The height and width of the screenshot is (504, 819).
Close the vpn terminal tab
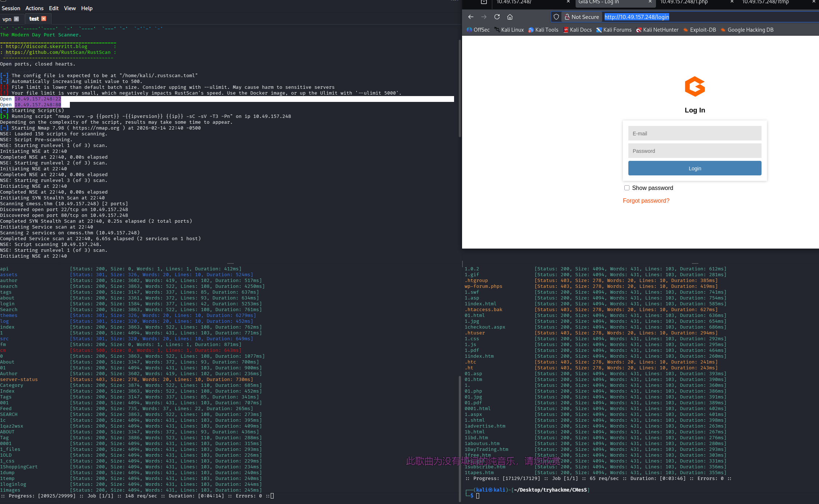pyautogui.click(x=16, y=19)
